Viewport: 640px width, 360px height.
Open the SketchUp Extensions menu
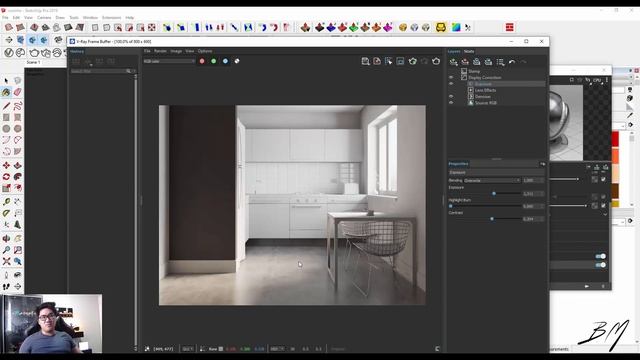[x=111, y=18]
